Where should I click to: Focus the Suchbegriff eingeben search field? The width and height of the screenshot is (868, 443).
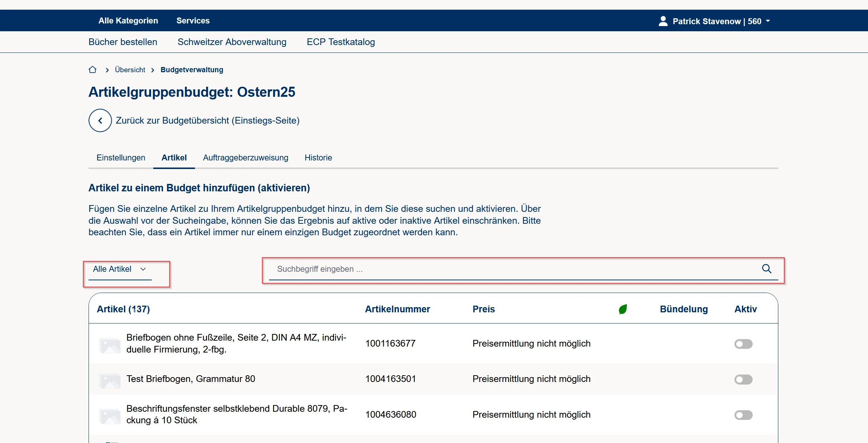click(x=513, y=269)
